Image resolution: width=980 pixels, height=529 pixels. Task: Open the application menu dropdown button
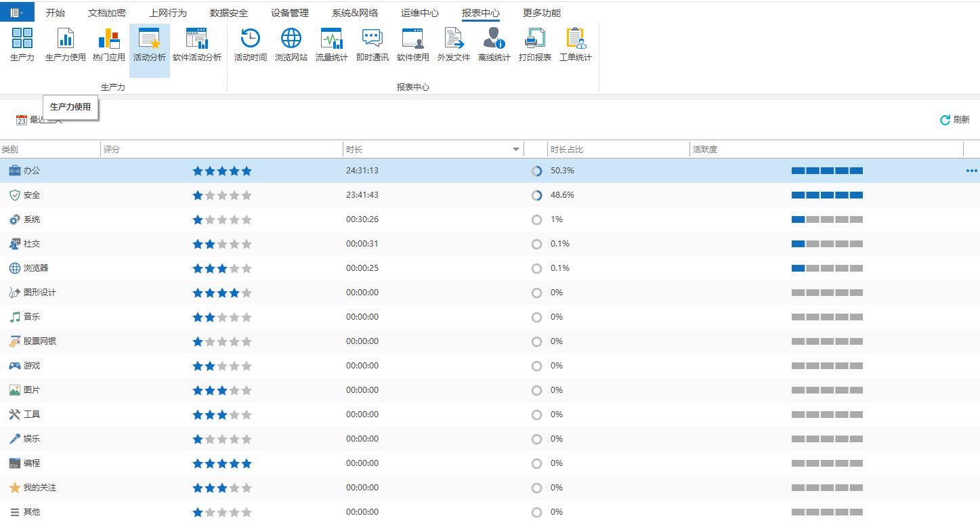17,12
